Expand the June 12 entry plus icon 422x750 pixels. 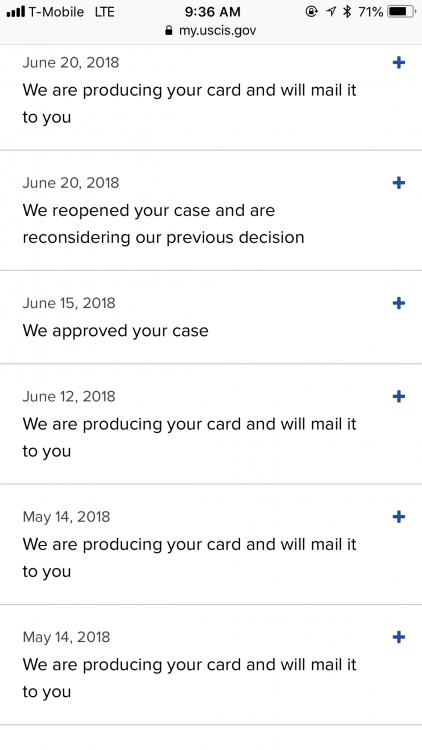click(x=399, y=397)
